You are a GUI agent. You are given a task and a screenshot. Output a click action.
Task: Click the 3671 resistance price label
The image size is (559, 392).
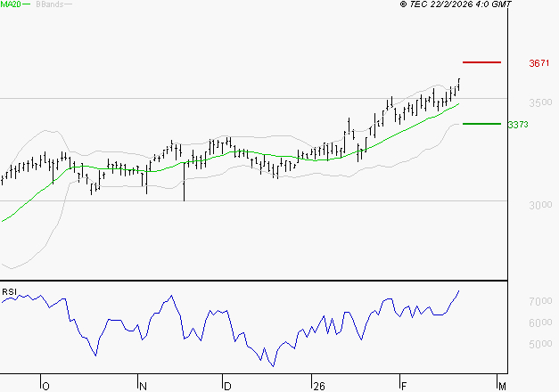tap(538, 63)
